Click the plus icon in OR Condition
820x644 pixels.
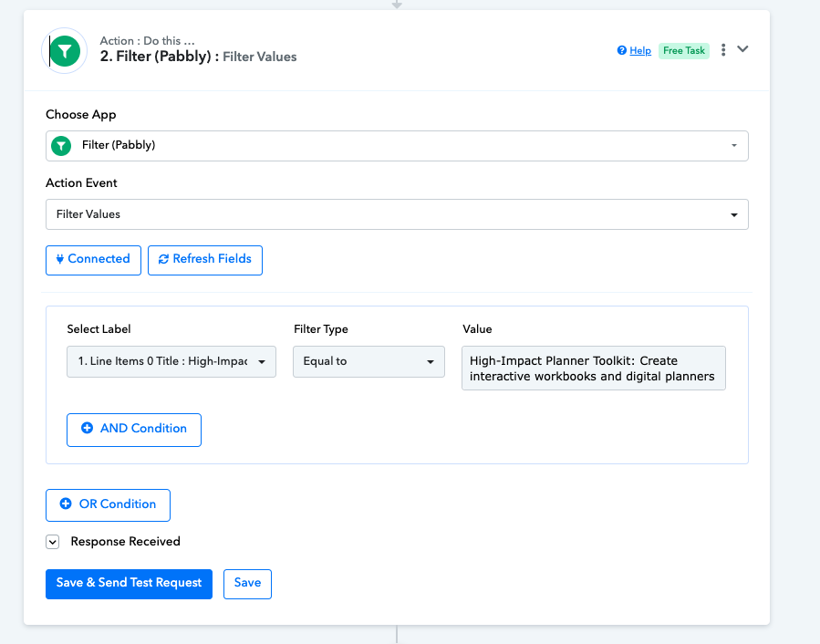coord(66,504)
